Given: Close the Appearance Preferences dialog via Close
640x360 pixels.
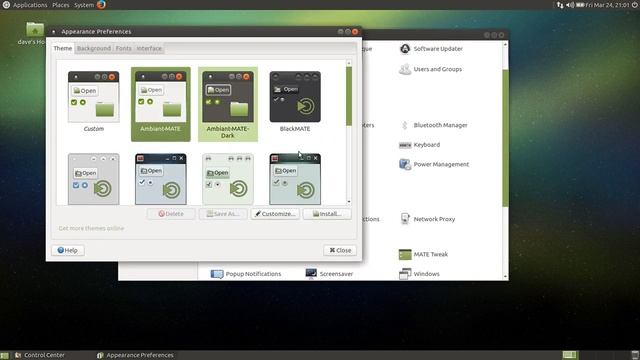Looking at the screenshot, I should 340,250.
